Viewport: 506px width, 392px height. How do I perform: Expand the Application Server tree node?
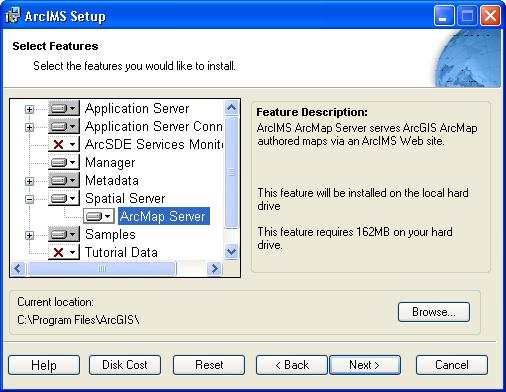coord(29,109)
